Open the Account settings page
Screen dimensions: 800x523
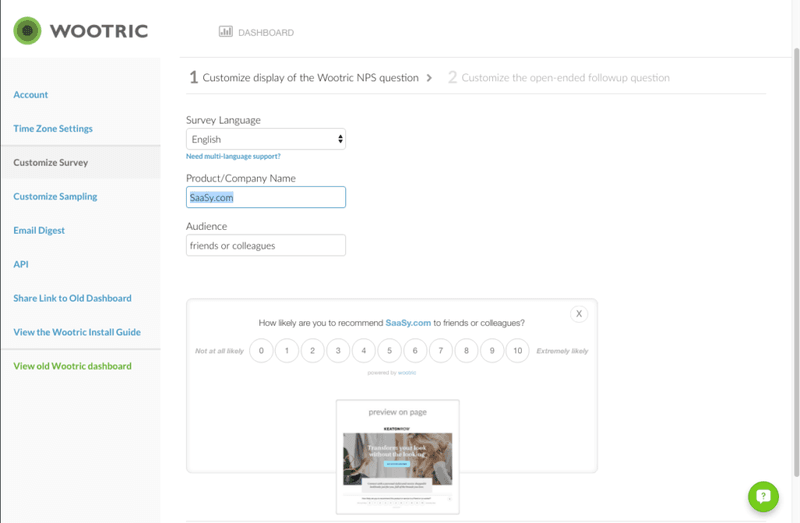(x=31, y=95)
